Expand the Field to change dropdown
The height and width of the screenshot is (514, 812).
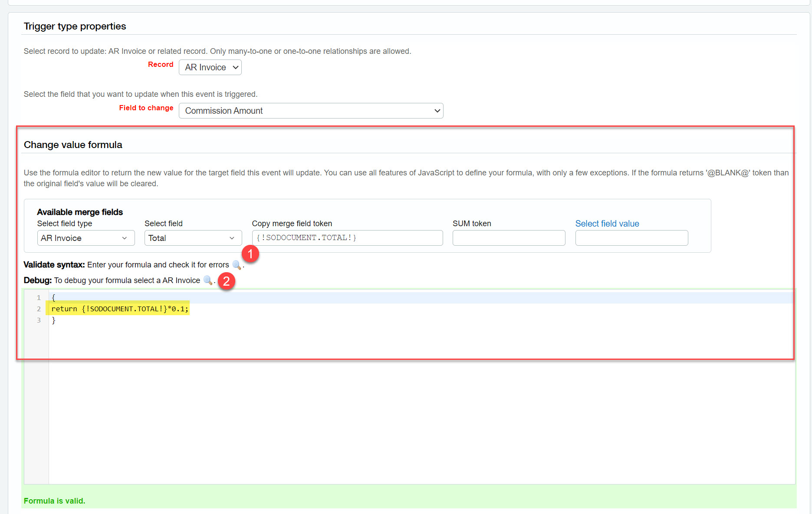[311, 111]
